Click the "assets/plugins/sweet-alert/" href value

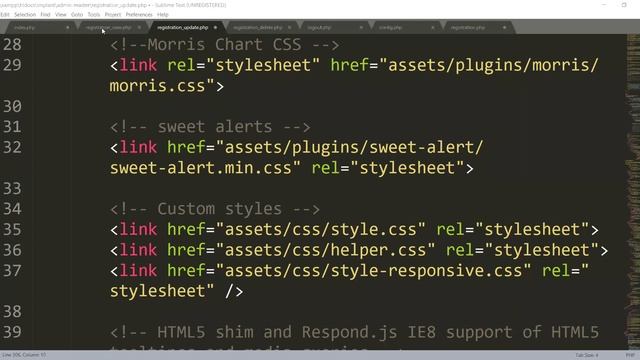pos(349,147)
